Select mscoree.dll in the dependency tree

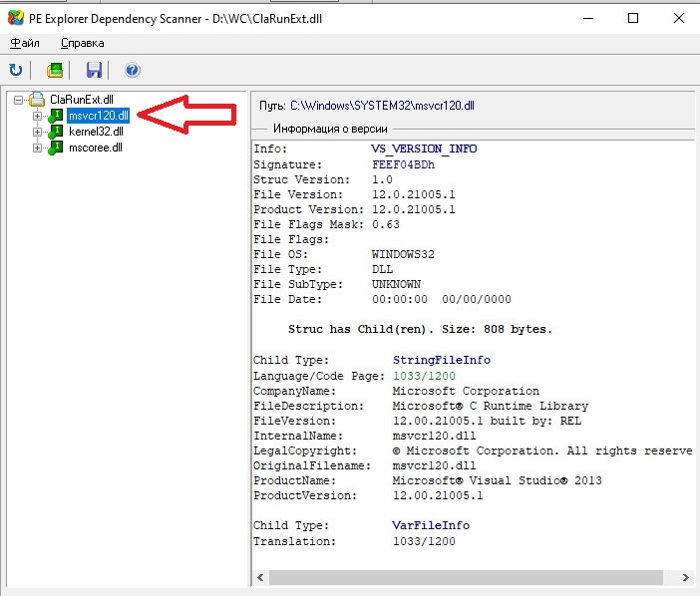tap(95, 148)
